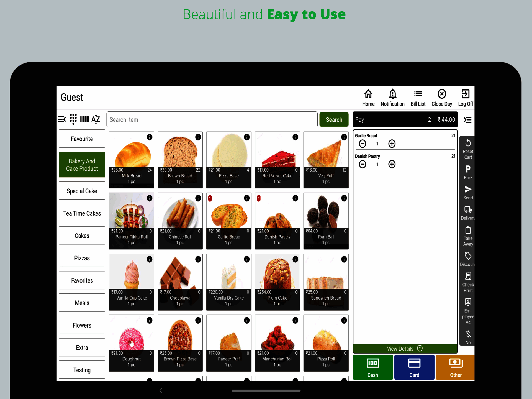Select Special Cake category
The width and height of the screenshot is (532, 399).
[x=82, y=191]
